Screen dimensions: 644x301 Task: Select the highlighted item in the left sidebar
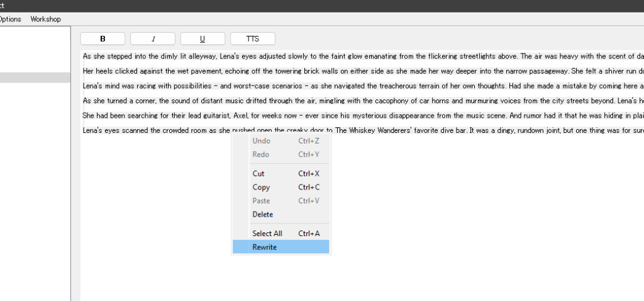tap(35, 77)
